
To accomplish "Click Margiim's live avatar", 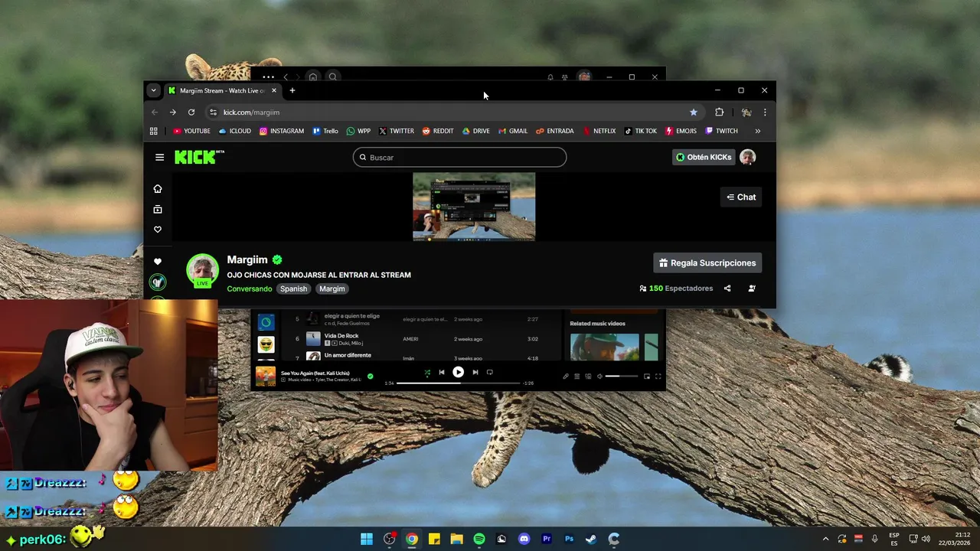I will pos(202,270).
